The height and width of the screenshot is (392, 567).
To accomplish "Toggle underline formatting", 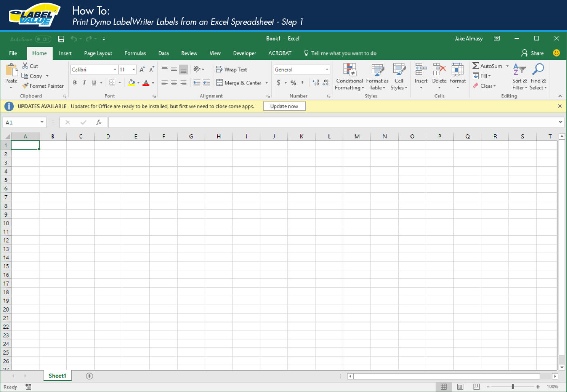I will 93,82.
